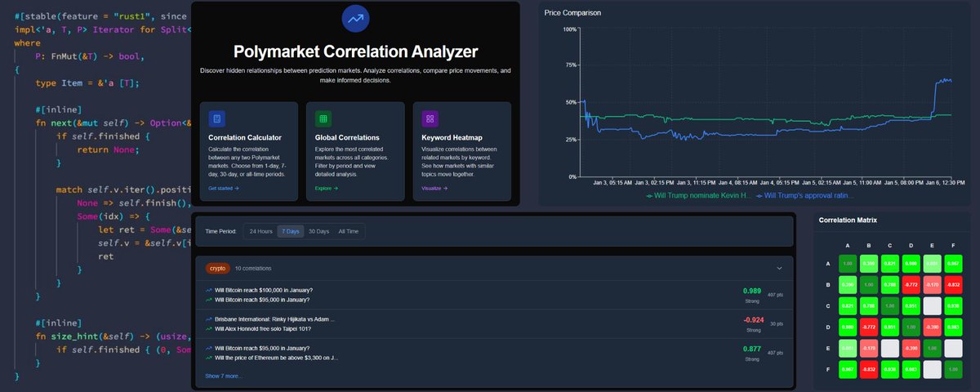Open the Explore link in Global Correlations
The image size is (980, 392).
[327, 188]
